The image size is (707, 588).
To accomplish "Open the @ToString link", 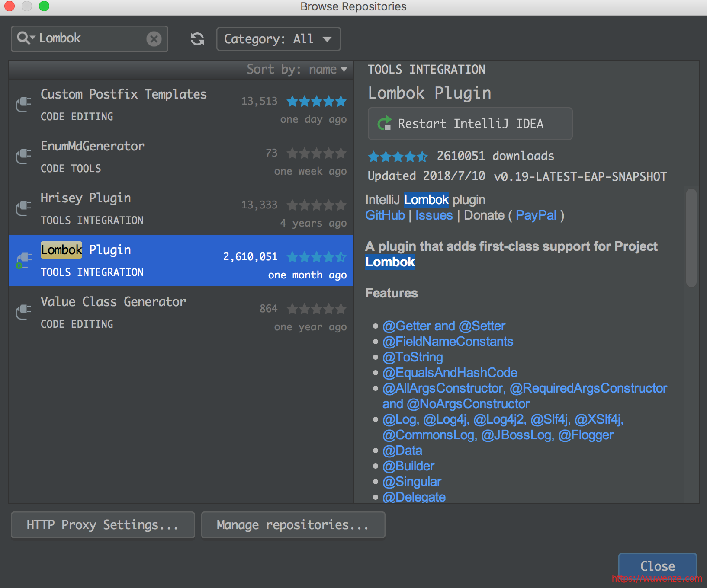I will (x=413, y=357).
